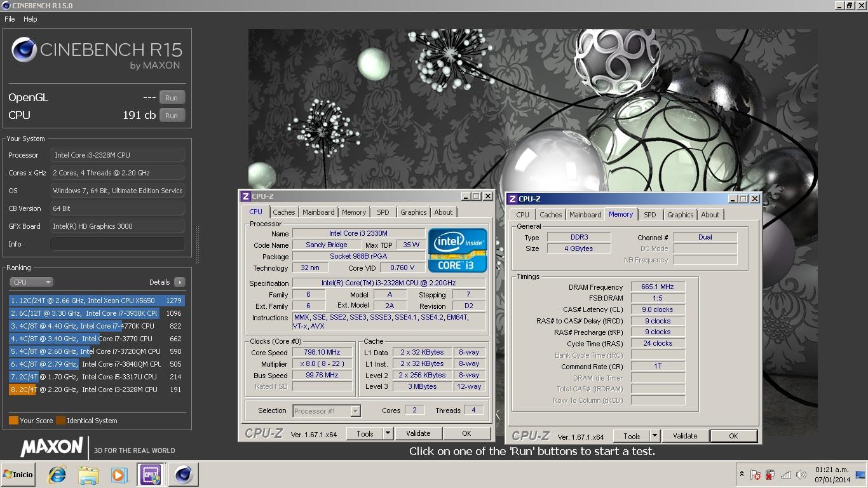The image size is (868, 488).
Task: Click the Intel Core i3 logo badge
Action: 458,250
